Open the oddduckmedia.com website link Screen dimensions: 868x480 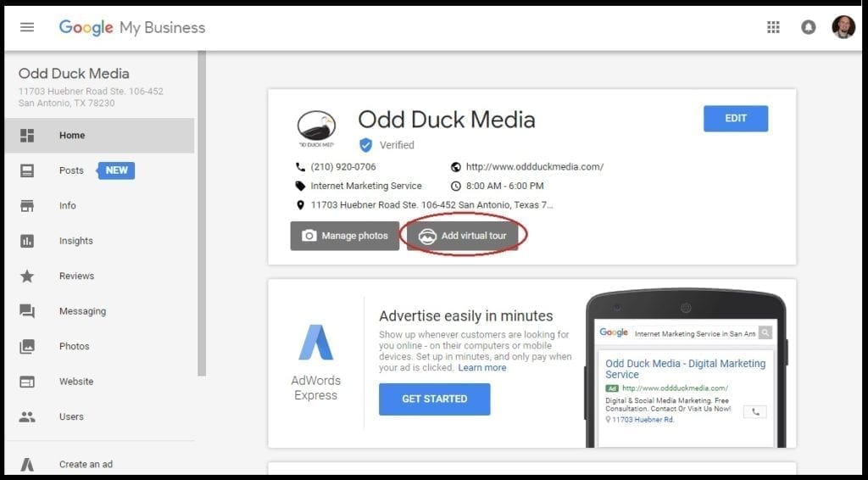pyautogui.click(x=535, y=167)
